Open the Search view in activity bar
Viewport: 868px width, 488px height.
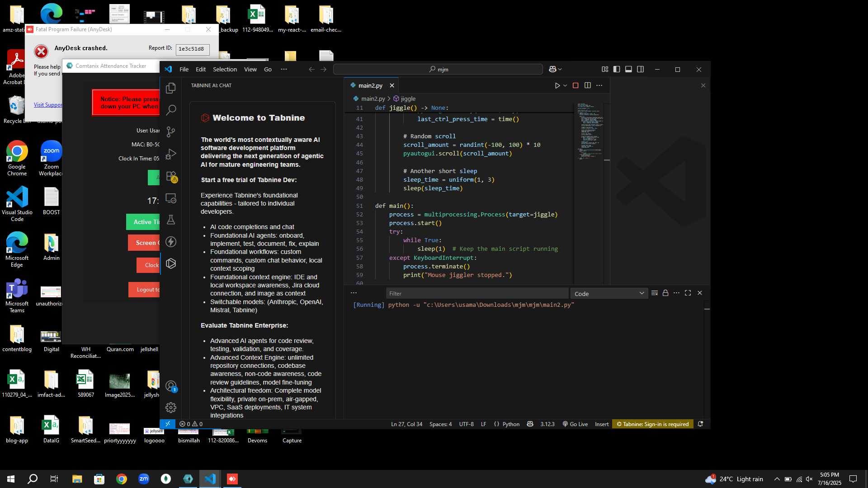tap(171, 110)
